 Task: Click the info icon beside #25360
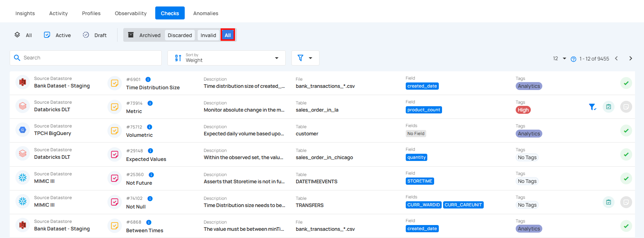pos(151,175)
